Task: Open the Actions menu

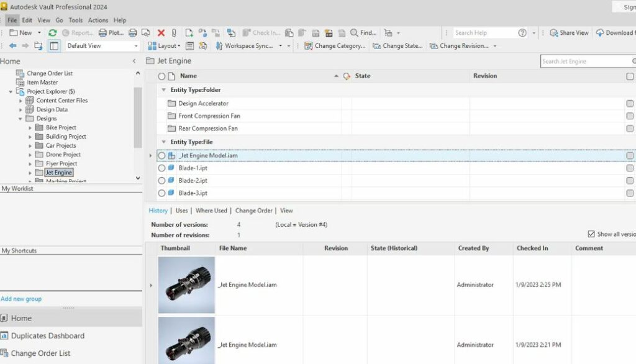Action: tap(98, 20)
